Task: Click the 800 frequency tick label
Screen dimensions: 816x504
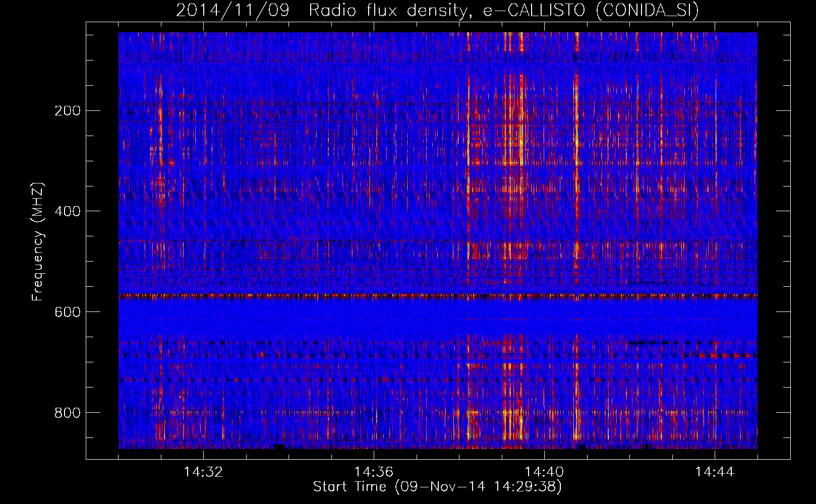Action: click(x=68, y=413)
